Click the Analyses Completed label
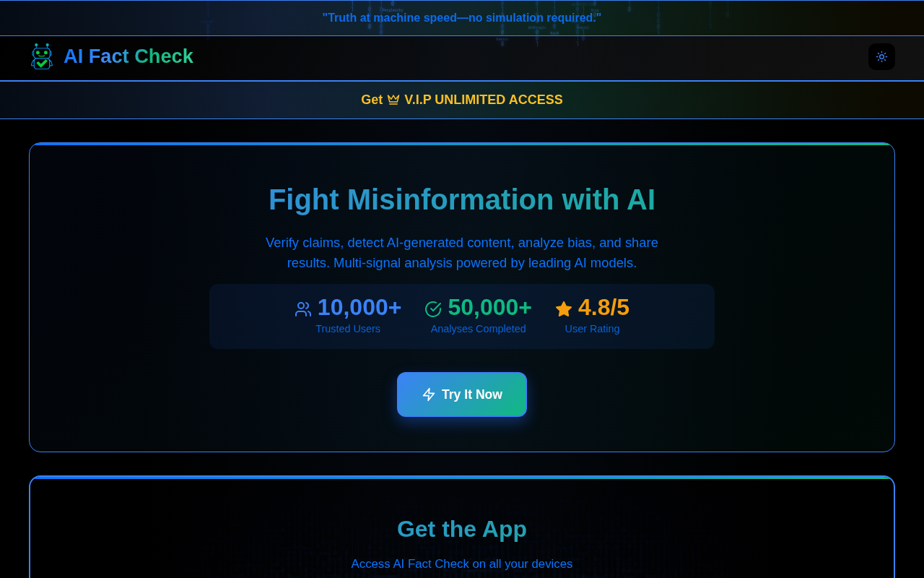Image resolution: width=924 pixels, height=578 pixels. (478, 329)
